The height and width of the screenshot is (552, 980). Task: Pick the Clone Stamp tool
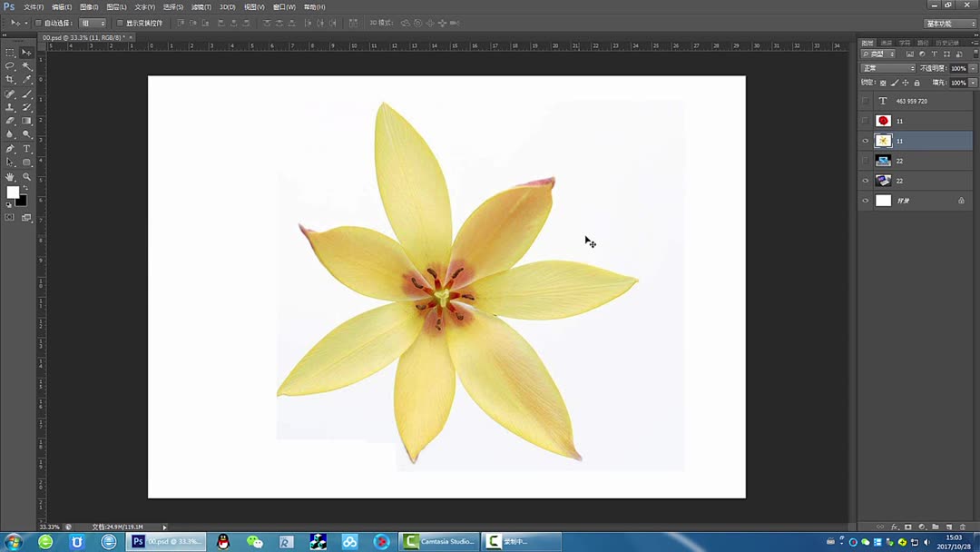[x=12, y=105]
